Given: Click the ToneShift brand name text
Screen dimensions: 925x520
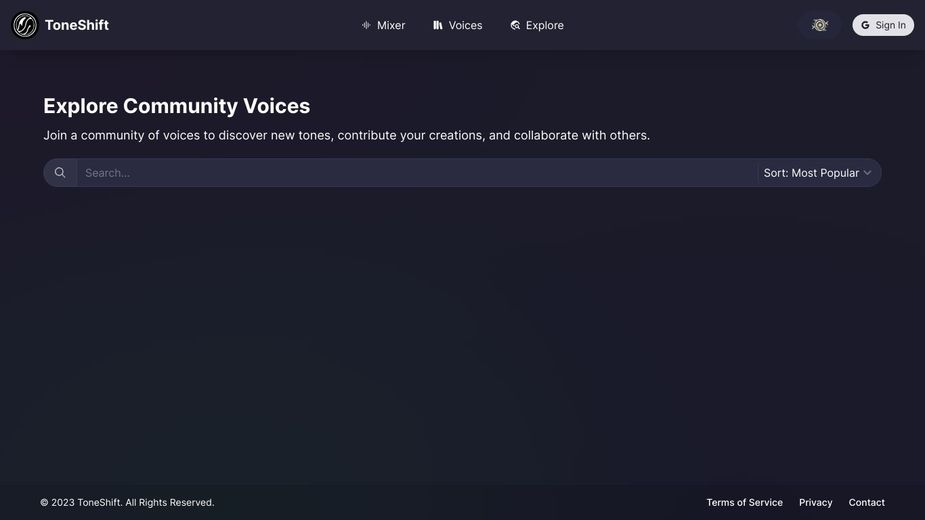Looking at the screenshot, I should [x=77, y=25].
